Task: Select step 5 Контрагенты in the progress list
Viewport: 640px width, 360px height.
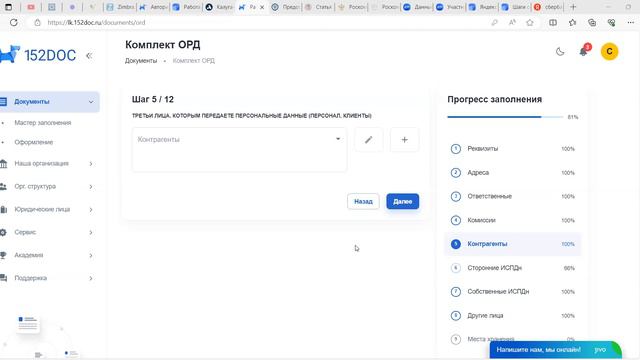Action: 513,244
